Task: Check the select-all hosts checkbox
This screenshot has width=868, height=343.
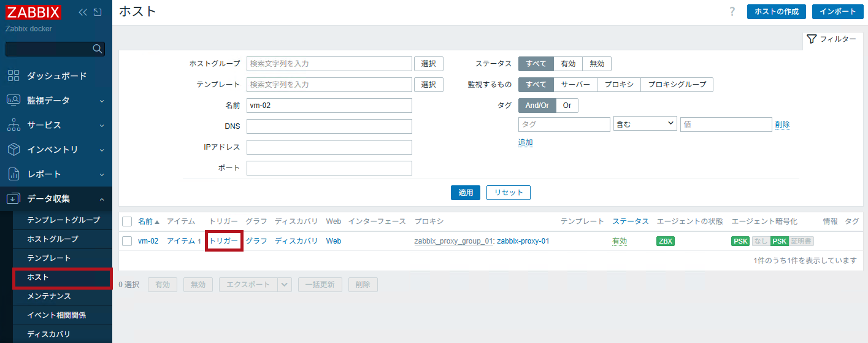Action: 127,222
